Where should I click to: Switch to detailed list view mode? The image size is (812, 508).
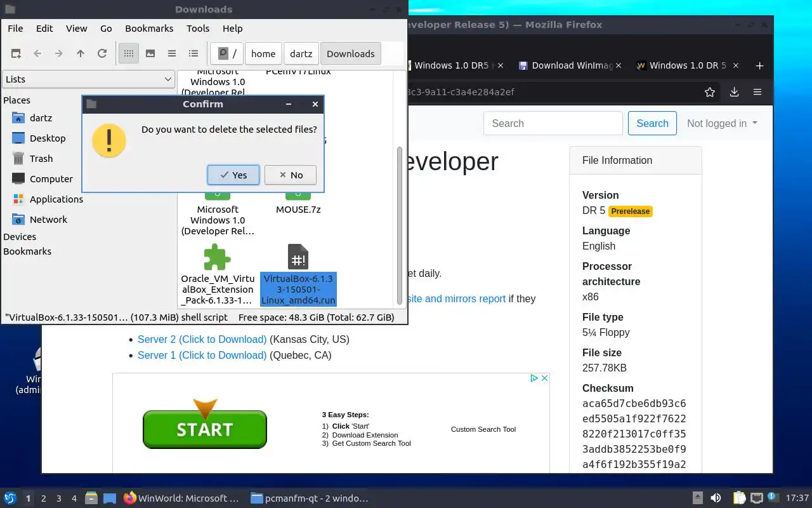[x=193, y=53]
